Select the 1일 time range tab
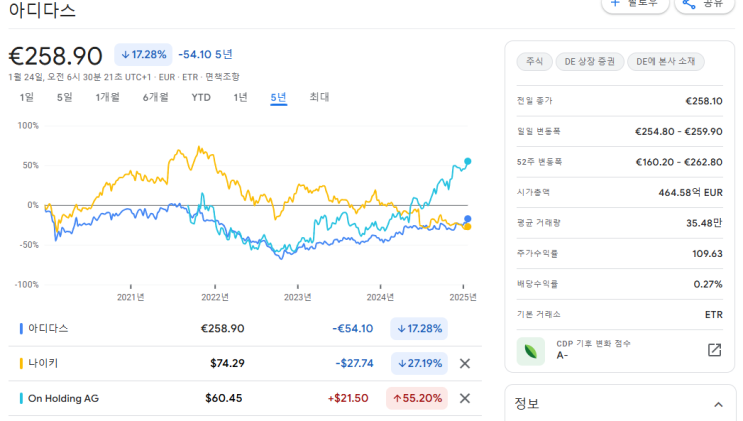 27,97
